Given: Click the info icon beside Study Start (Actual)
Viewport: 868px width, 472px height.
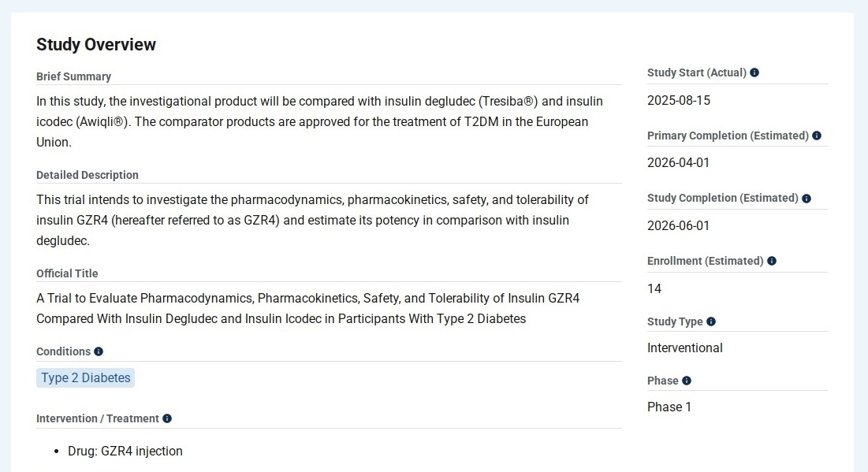Looking at the screenshot, I should click(x=754, y=72).
